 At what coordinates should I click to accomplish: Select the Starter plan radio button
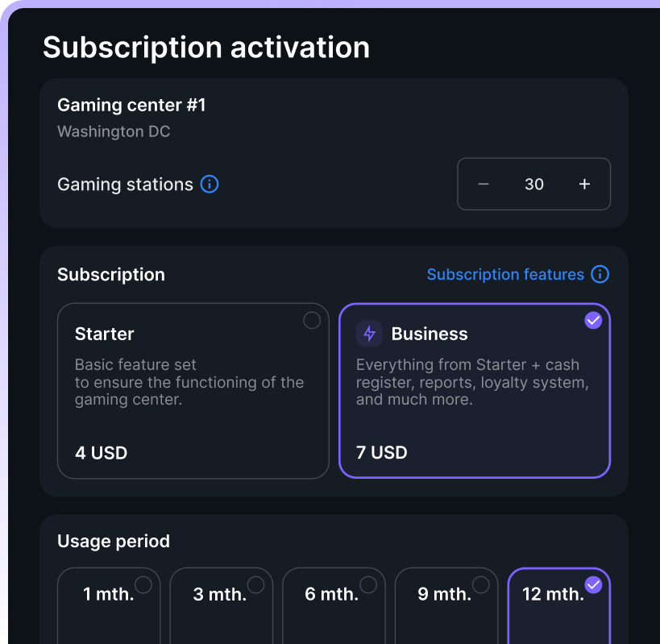(x=312, y=321)
